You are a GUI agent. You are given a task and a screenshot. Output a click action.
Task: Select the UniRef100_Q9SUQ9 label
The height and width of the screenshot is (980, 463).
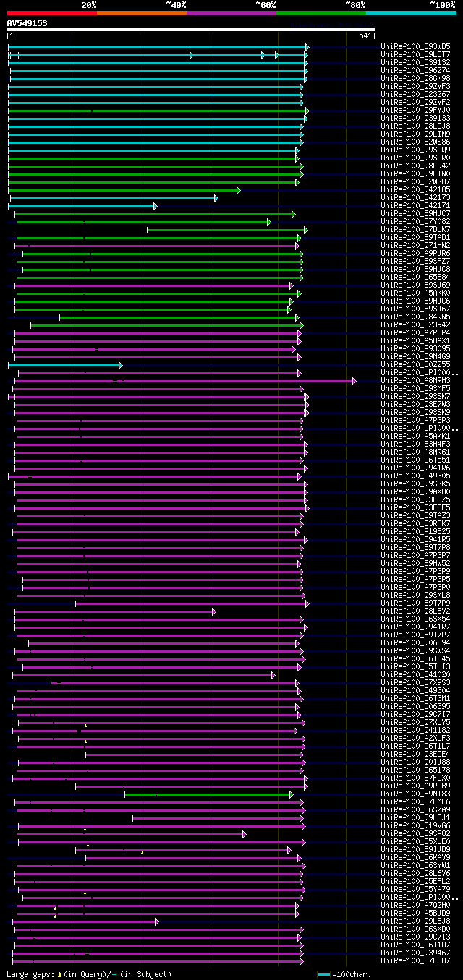(415, 150)
